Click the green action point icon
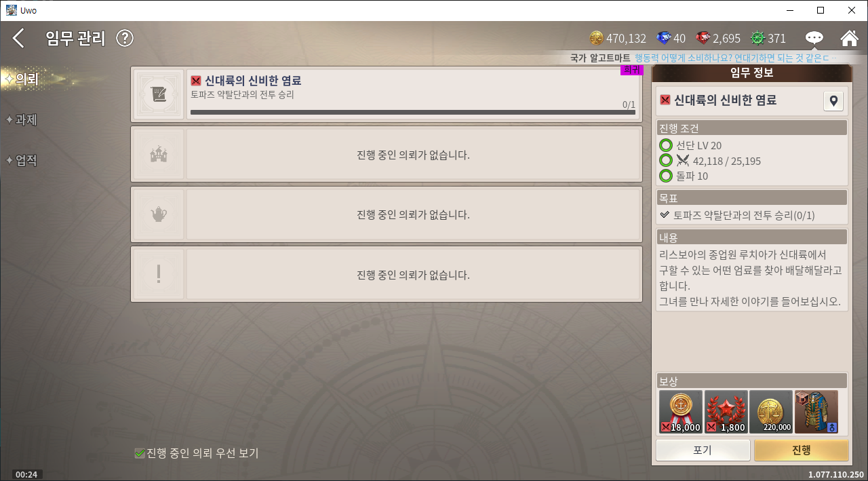This screenshot has height=481, width=868. (x=757, y=38)
